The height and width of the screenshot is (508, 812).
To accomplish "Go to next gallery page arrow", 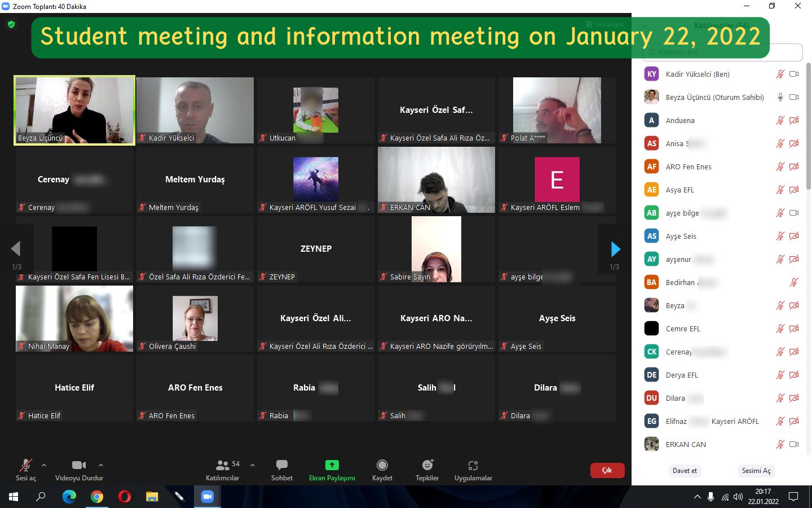I will [616, 249].
